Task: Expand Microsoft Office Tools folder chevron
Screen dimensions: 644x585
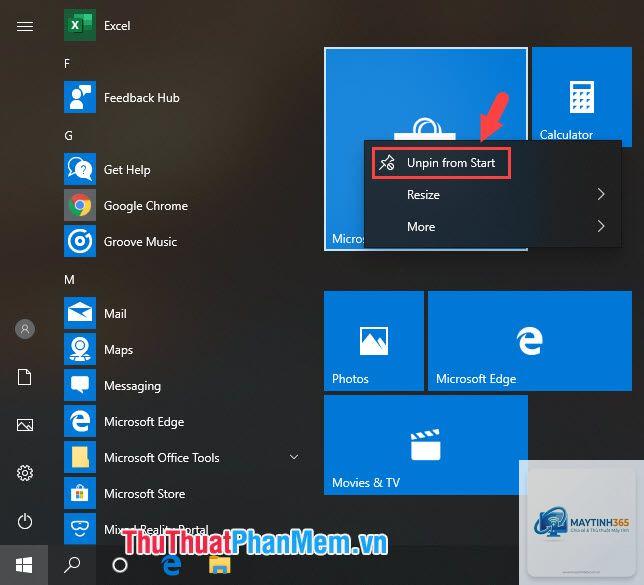Action: [x=294, y=457]
